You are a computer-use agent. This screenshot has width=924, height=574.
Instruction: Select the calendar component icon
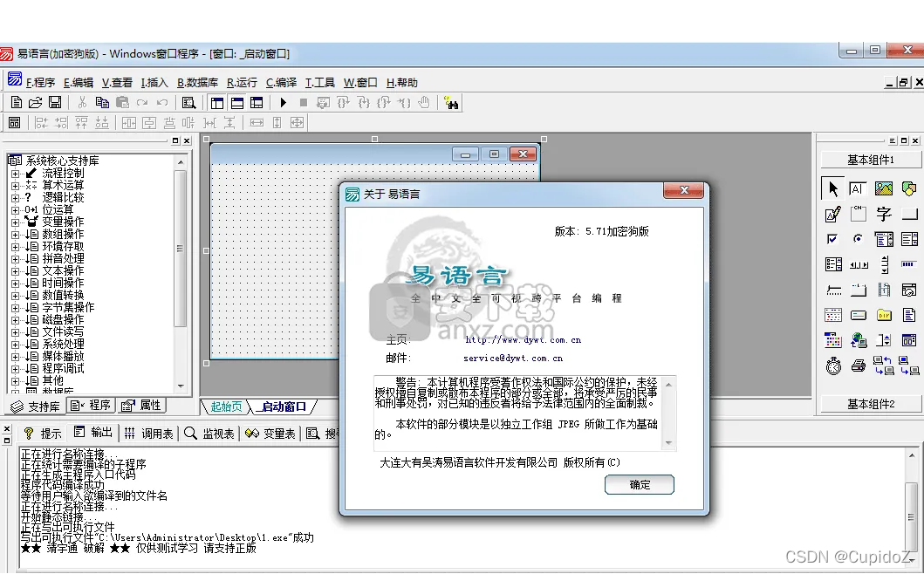(x=832, y=315)
